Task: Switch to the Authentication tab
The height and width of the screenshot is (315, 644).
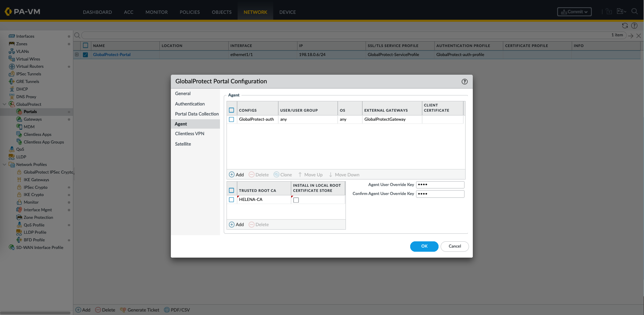Action: tap(190, 104)
